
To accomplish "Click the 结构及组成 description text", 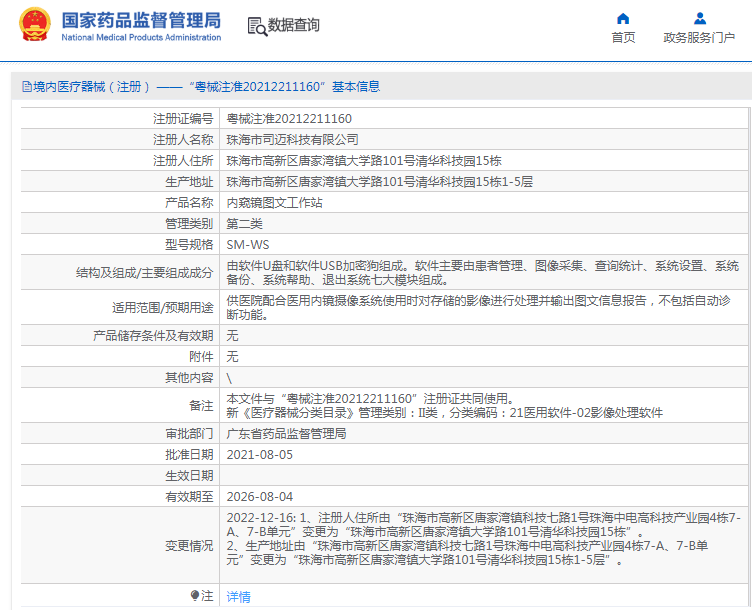I will 482,273.
